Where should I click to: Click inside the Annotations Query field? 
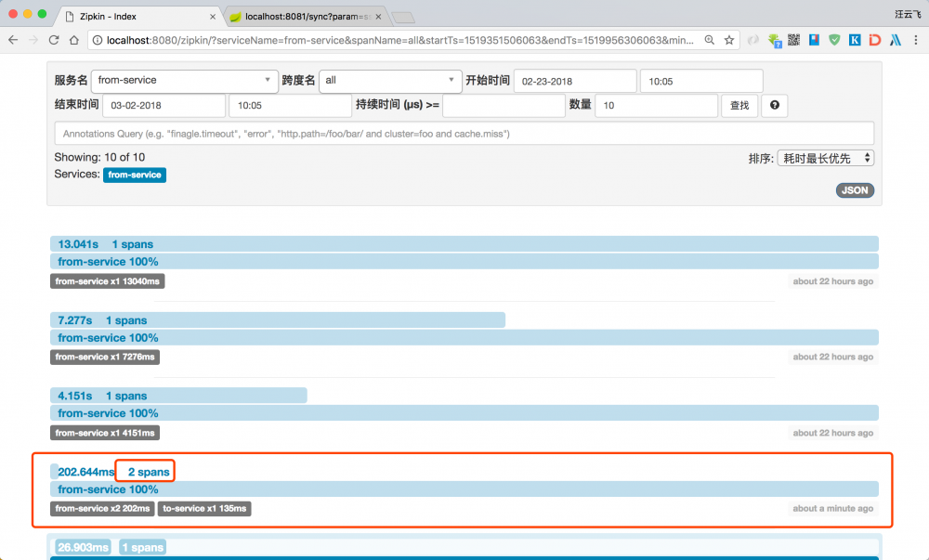(x=460, y=133)
